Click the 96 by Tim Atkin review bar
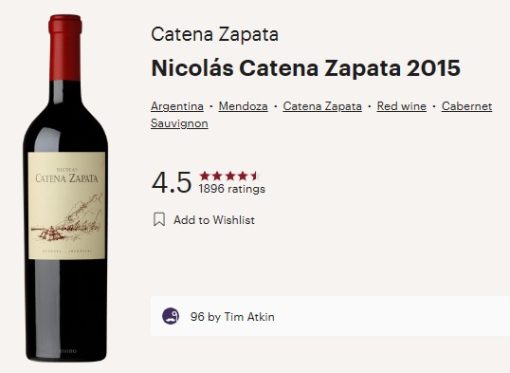 point(330,316)
